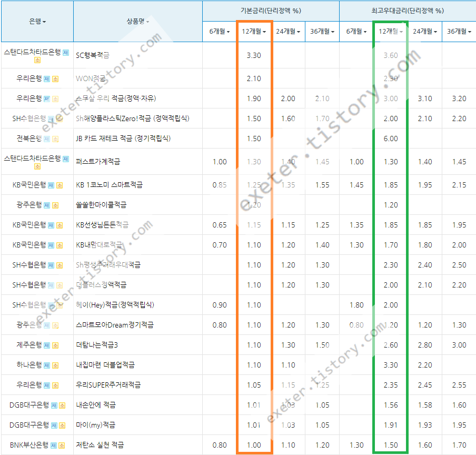The height and width of the screenshot is (455, 476).
Task: Click the blue 재 badge in SC행복적금 row
Action: [x=66, y=53]
